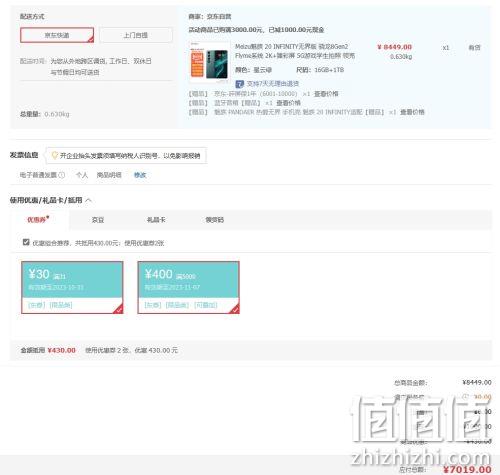This screenshot has height=475, width=500.
Task: Click info icon beside 电子普通发票
Action: 62,175
